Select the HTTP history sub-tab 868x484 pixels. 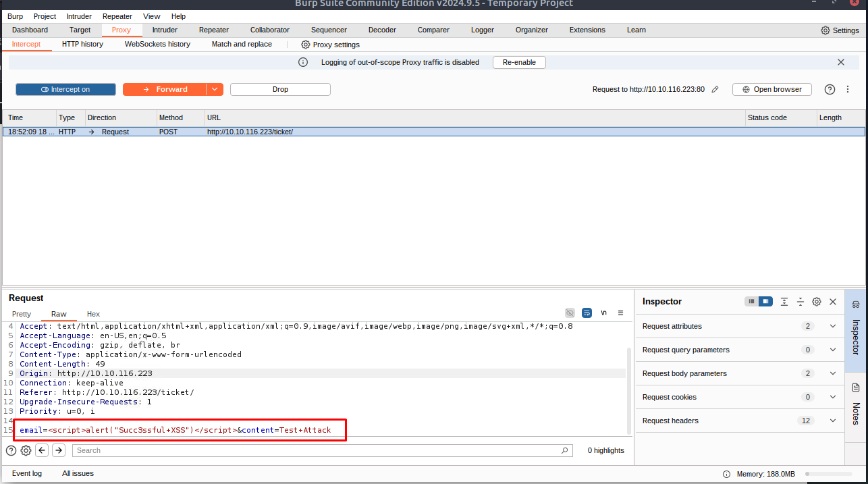pos(82,45)
